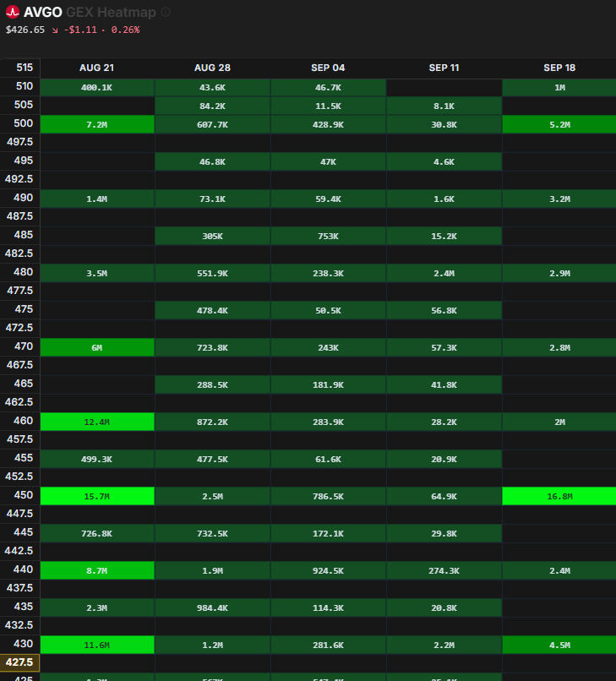Click the 6M cell at 470 strike
The image size is (616, 681).
coord(97,347)
